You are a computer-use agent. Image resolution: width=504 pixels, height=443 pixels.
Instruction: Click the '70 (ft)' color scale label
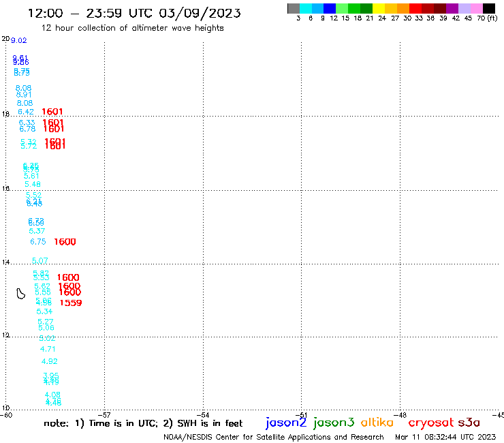(487, 18)
